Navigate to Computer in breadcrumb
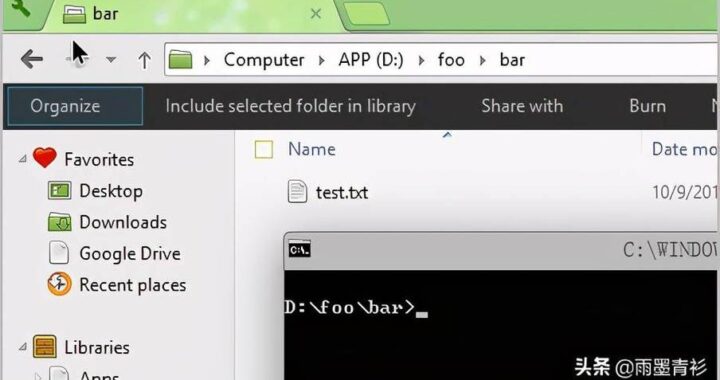 [264, 60]
